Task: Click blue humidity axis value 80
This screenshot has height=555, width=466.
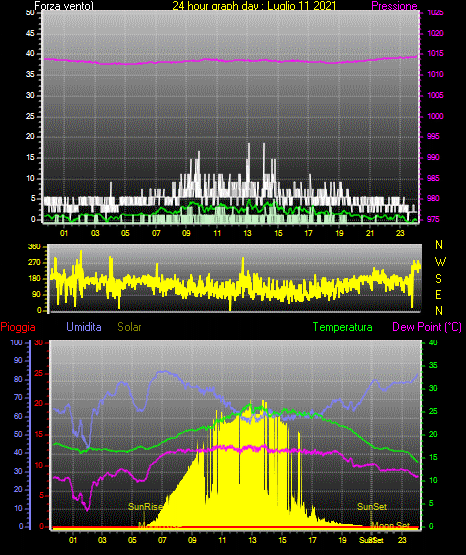Action: [x=18, y=379]
